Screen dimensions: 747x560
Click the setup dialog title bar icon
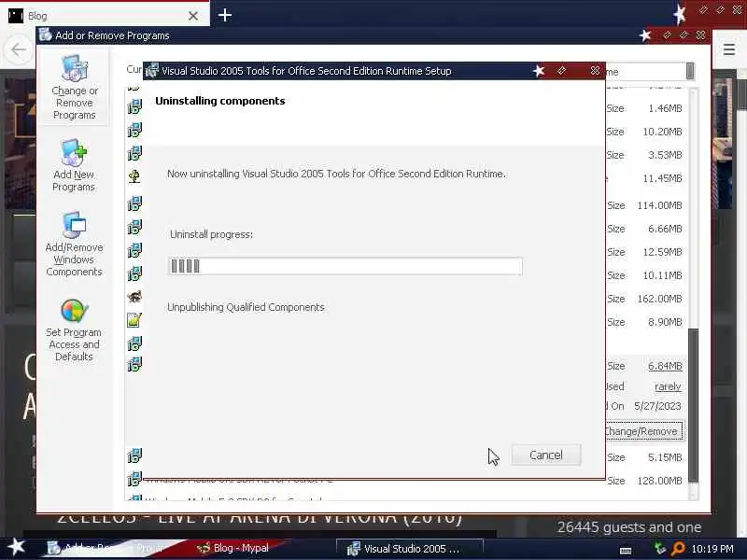pos(152,71)
